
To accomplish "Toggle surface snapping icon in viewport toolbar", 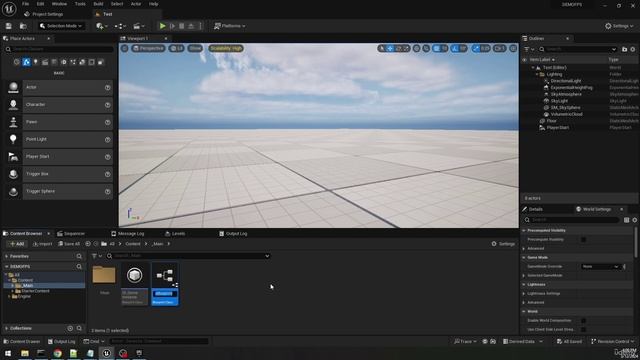I will (x=426, y=49).
